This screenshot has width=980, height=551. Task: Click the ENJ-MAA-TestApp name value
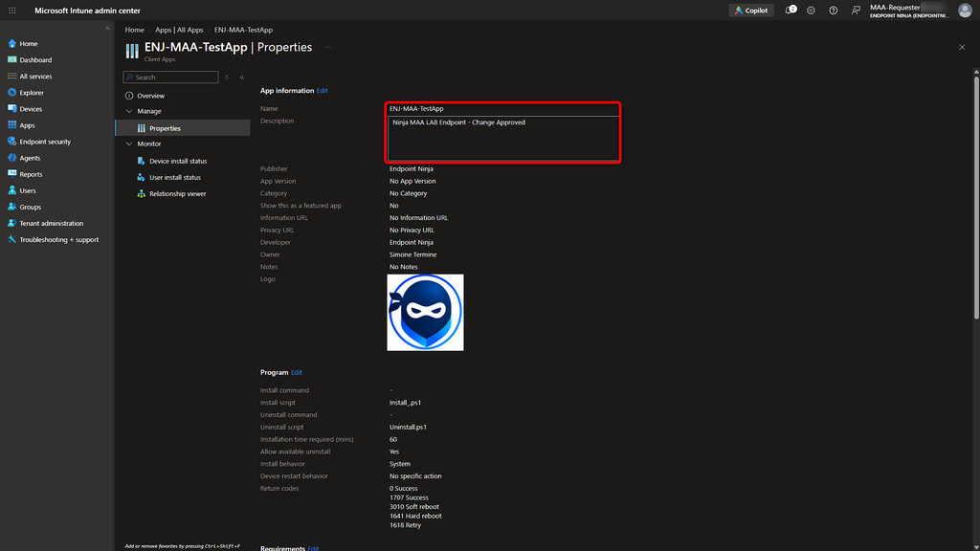point(416,109)
